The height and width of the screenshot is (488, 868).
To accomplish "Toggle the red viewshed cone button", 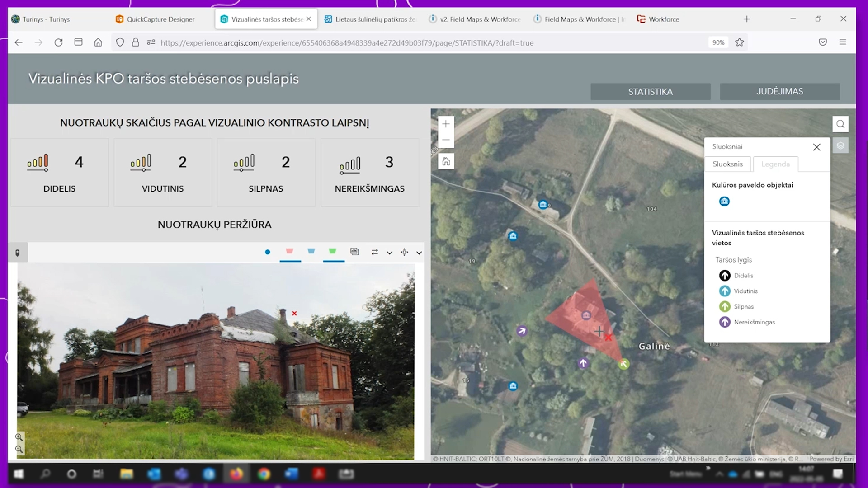I will [289, 251].
